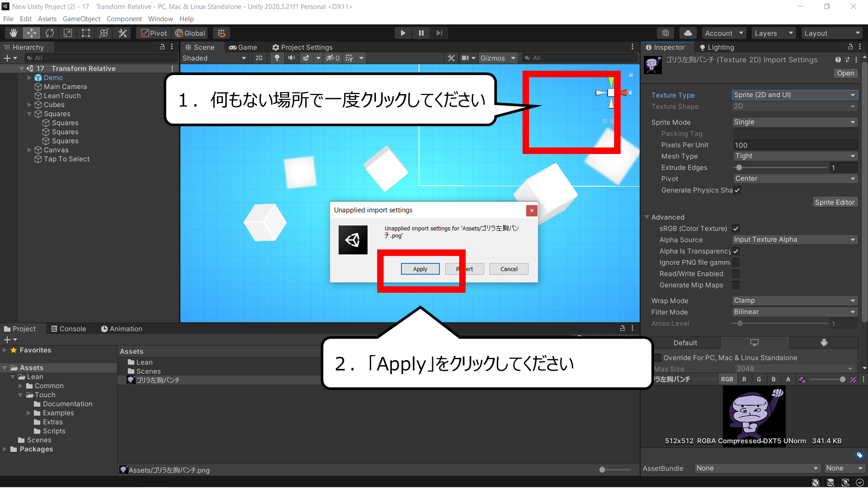The width and height of the screenshot is (868, 488).
Task: Select Main Camera in Hierarchy
Action: click(65, 87)
